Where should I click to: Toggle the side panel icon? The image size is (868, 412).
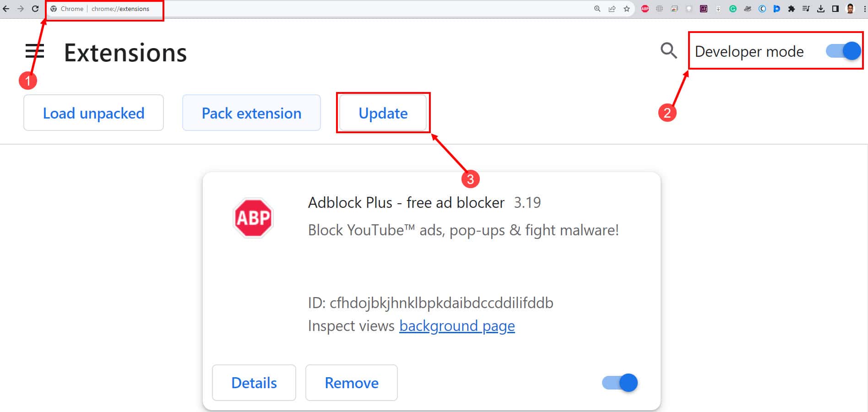(x=835, y=9)
